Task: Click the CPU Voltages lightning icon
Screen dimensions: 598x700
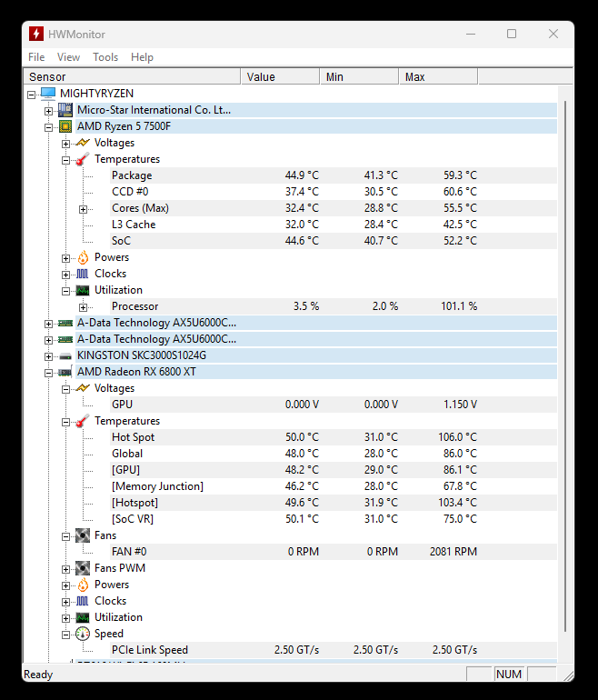Action: click(x=83, y=143)
